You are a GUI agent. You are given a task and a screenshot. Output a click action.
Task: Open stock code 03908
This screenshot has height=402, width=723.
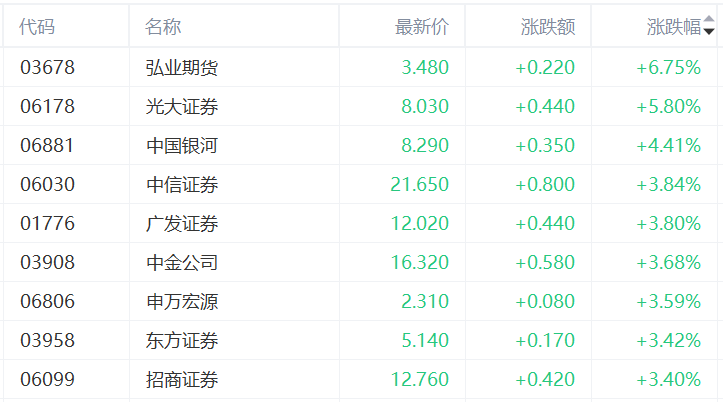(x=47, y=262)
